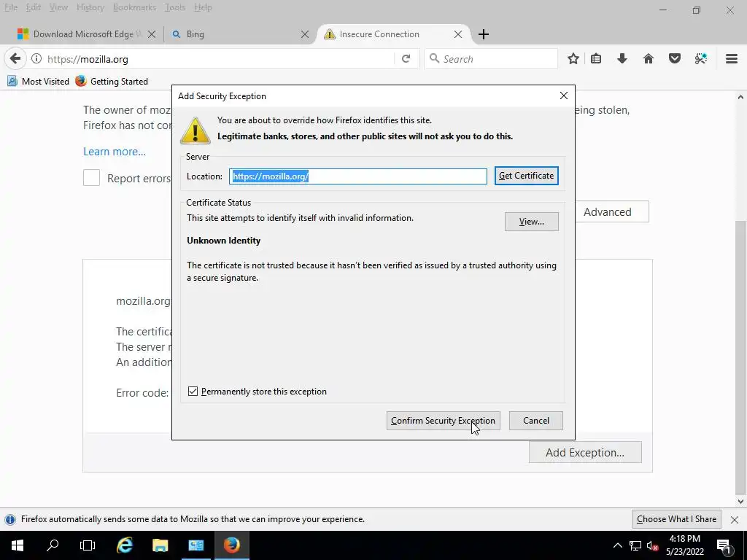Click Choose What I Share button
This screenshot has width=747, height=560.
pos(676,519)
